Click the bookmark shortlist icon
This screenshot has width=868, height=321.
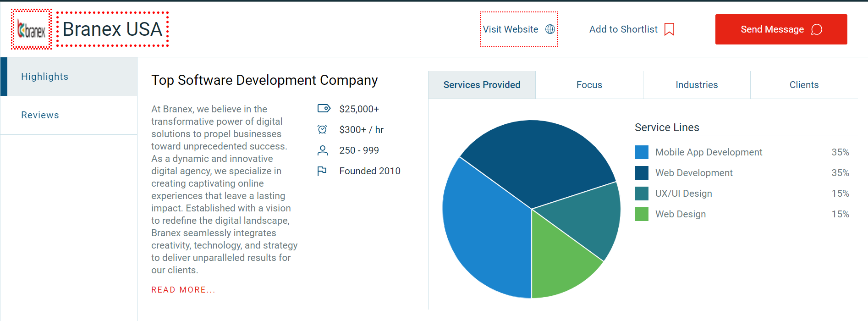point(669,29)
